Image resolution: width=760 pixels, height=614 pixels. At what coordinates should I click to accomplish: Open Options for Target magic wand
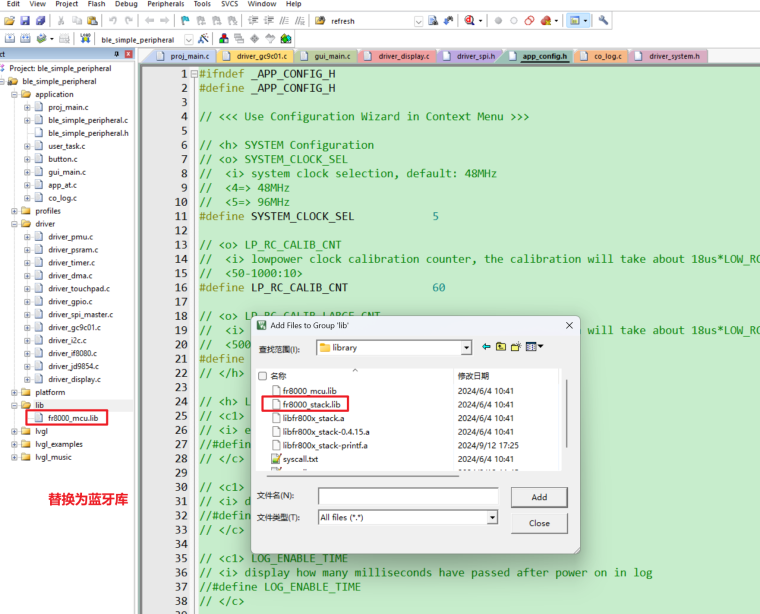coord(204,39)
